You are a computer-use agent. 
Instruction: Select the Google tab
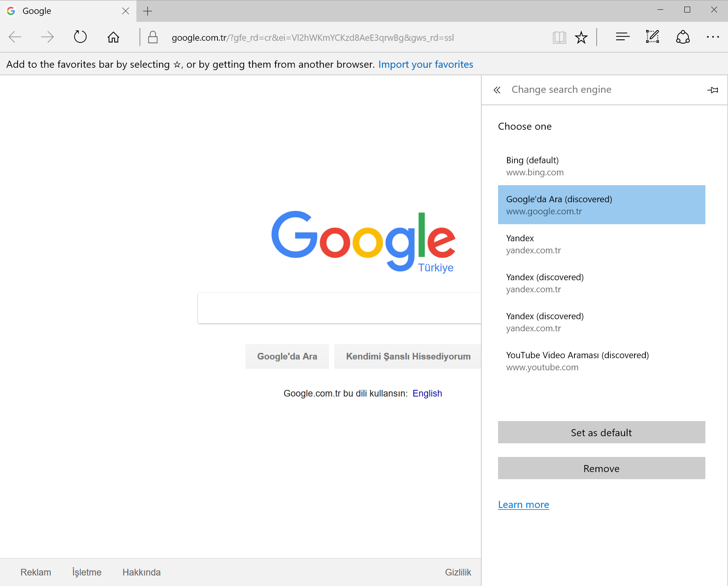[68, 11]
